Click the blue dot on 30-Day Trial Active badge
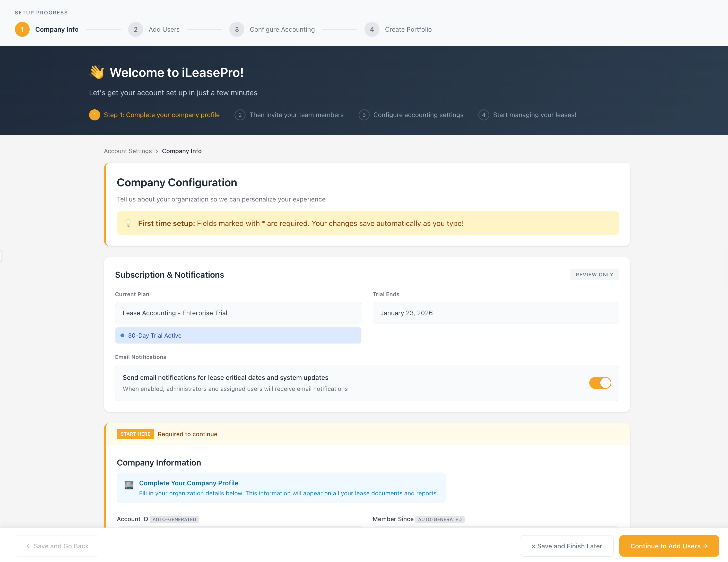The width and height of the screenshot is (728, 562). (x=122, y=336)
